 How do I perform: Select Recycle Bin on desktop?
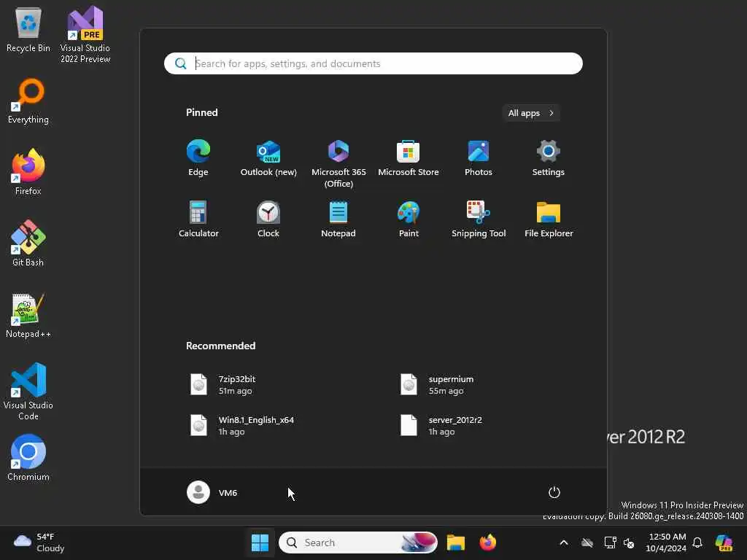(28, 30)
